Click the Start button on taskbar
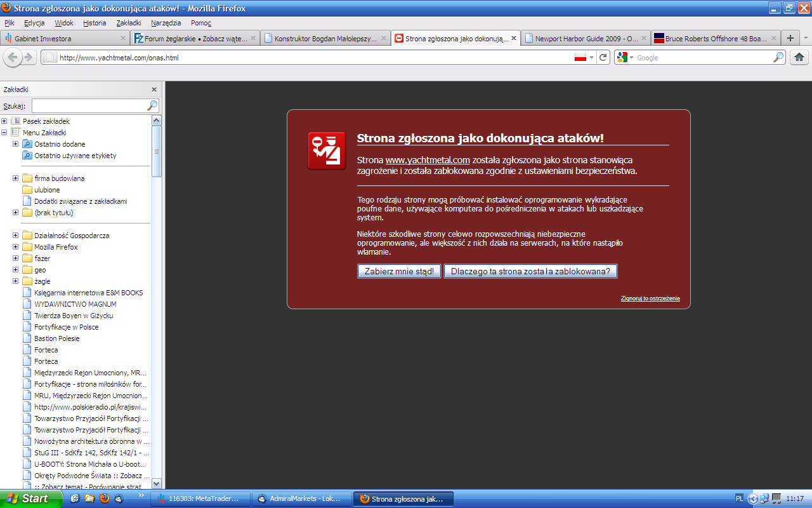 31,498
